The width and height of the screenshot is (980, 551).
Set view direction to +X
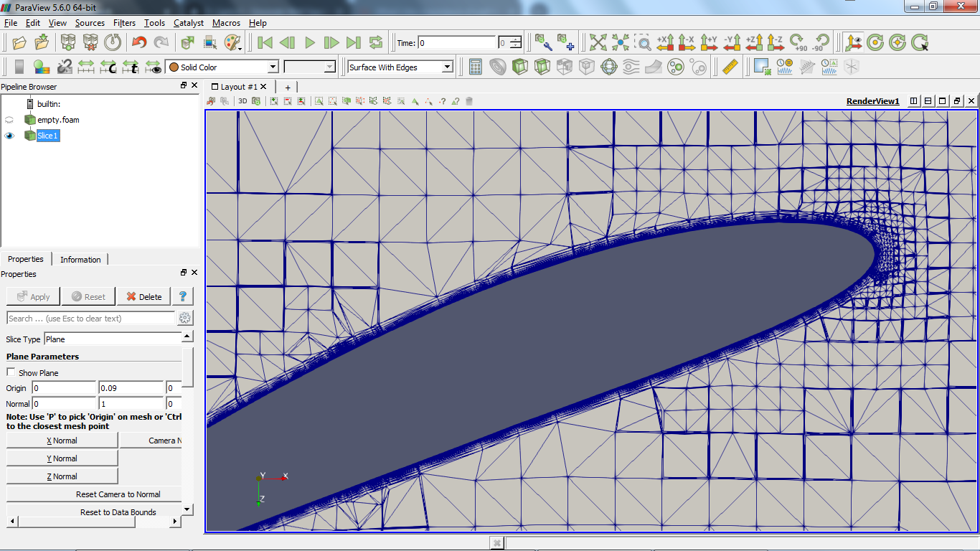(x=665, y=43)
